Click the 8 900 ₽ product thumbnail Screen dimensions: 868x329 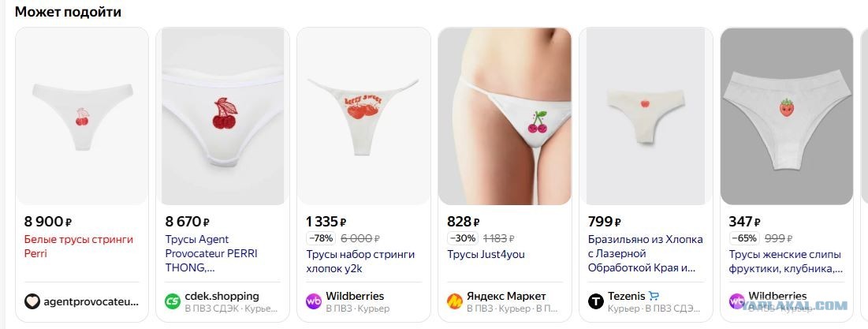(x=82, y=116)
